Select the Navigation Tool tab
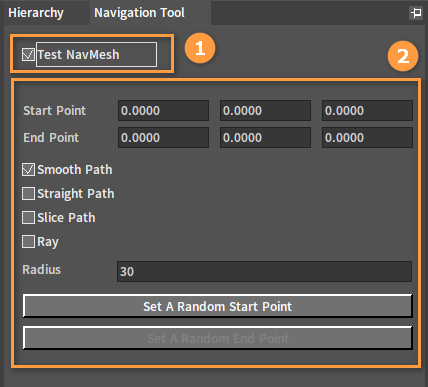 pyautogui.click(x=139, y=13)
